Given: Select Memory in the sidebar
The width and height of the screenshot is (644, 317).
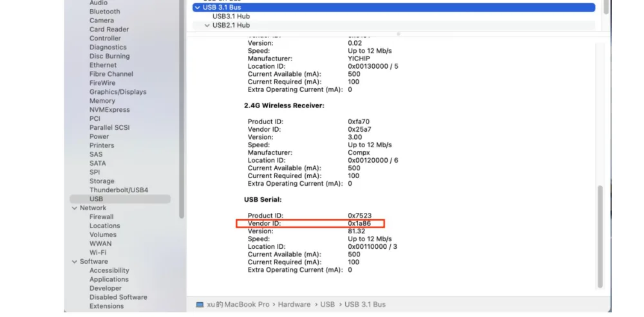Looking at the screenshot, I should click(102, 101).
